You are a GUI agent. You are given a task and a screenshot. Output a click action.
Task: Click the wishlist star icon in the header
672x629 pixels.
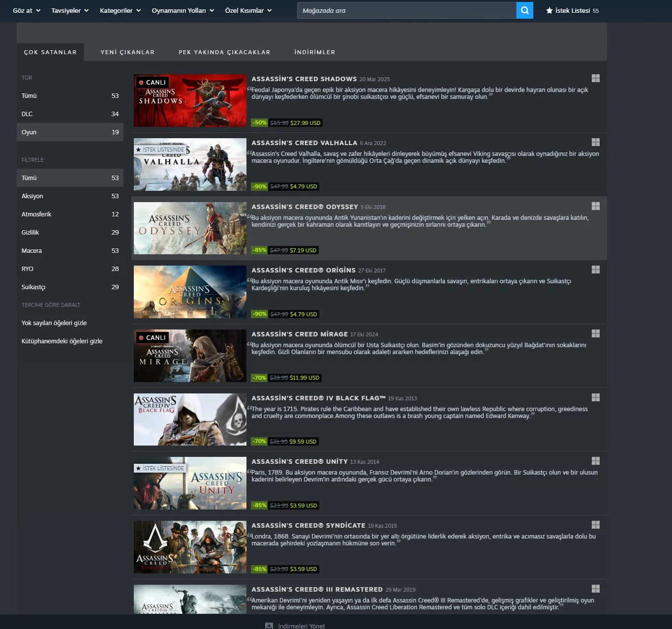(x=550, y=10)
